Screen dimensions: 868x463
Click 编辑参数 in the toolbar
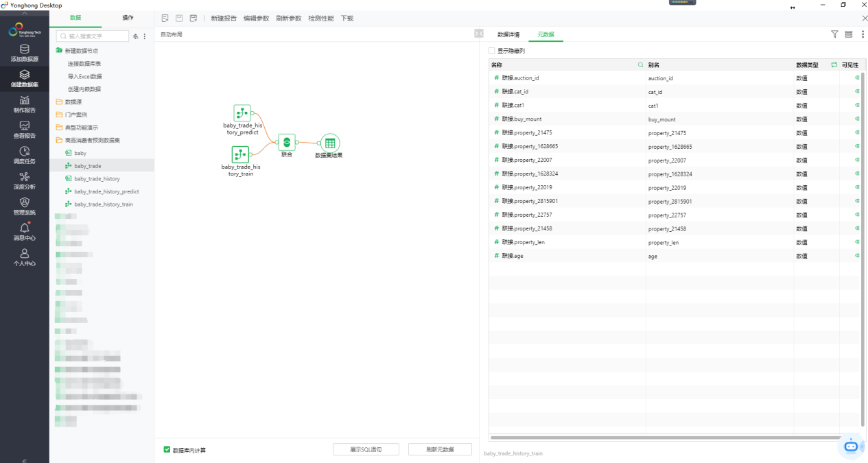pyautogui.click(x=256, y=19)
